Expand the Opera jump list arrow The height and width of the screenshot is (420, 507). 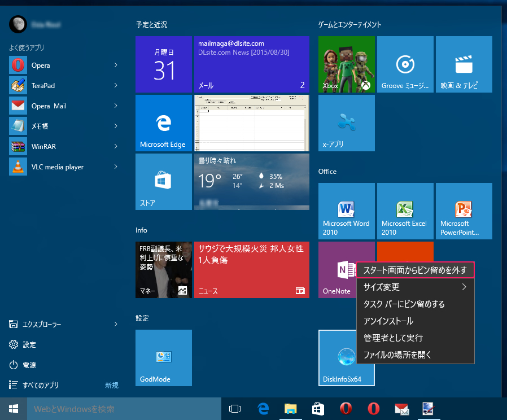coord(116,65)
